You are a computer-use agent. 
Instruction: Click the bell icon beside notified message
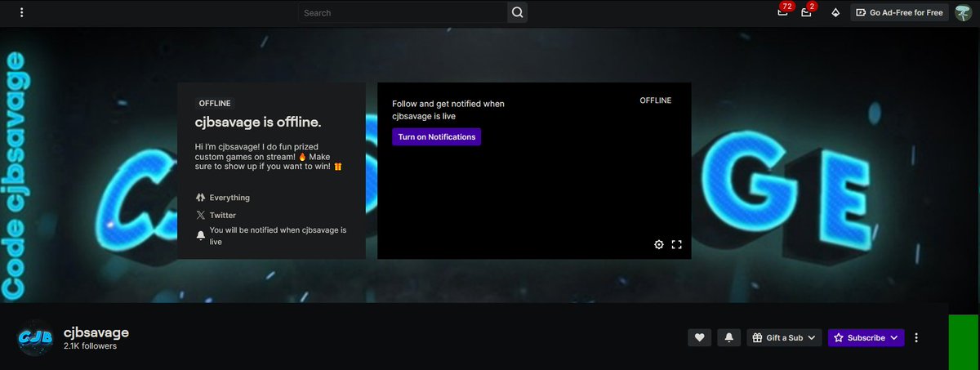click(201, 236)
